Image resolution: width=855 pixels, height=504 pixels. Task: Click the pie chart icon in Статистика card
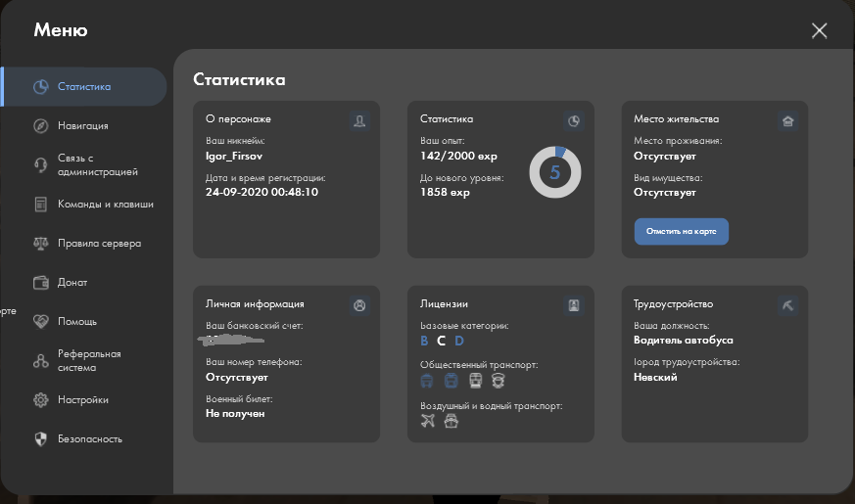point(574,120)
